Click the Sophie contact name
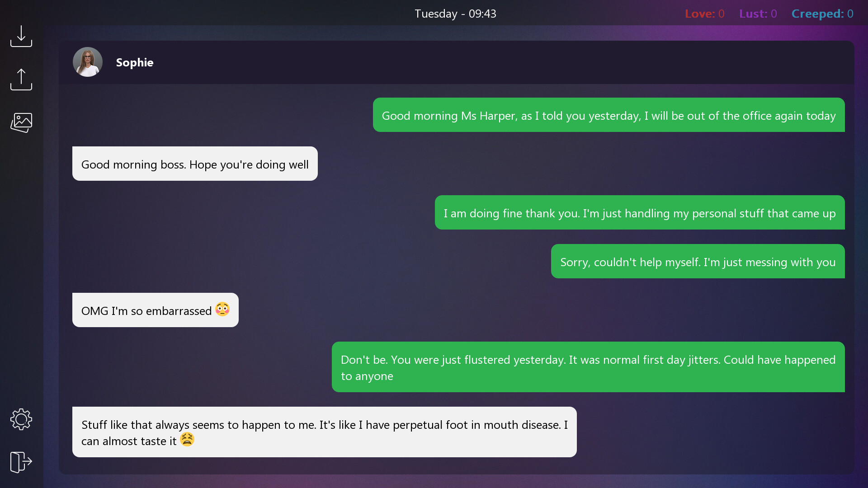 (x=135, y=62)
